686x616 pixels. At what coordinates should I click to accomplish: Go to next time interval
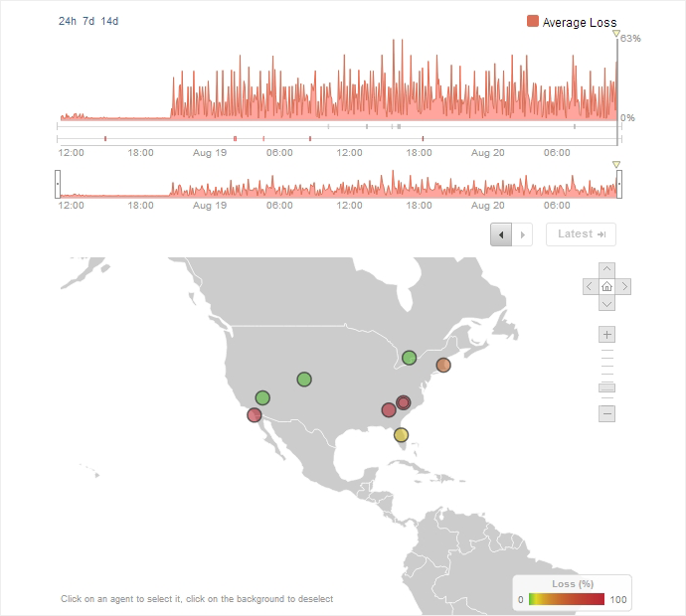[x=524, y=234]
